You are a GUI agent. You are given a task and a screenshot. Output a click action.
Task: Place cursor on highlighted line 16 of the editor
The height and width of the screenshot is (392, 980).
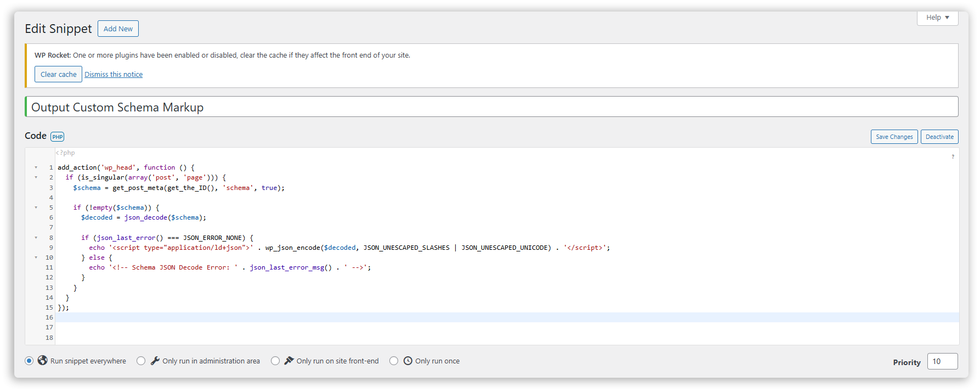[x=507, y=317]
